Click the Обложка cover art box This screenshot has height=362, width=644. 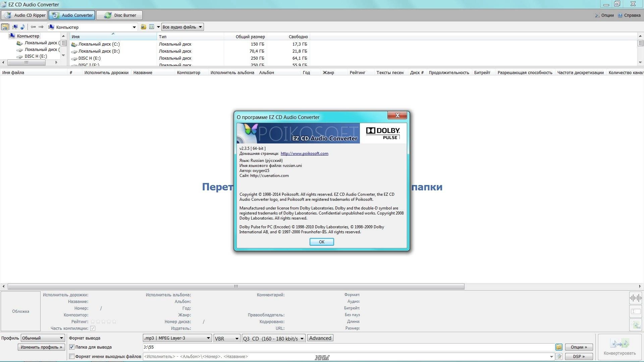tap(20, 311)
